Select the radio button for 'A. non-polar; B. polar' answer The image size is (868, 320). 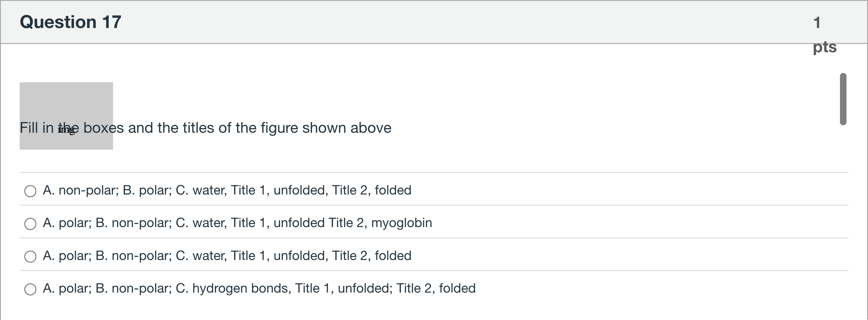(x=30, y=191)
